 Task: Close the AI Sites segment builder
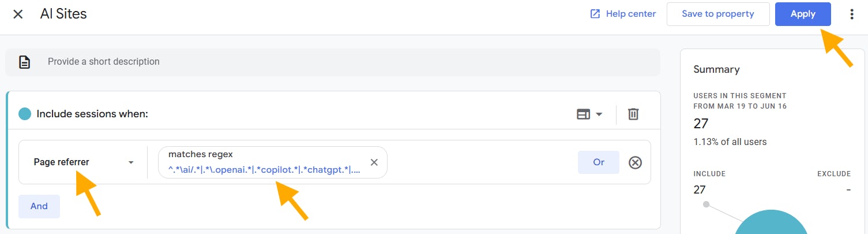pos(18,14)
